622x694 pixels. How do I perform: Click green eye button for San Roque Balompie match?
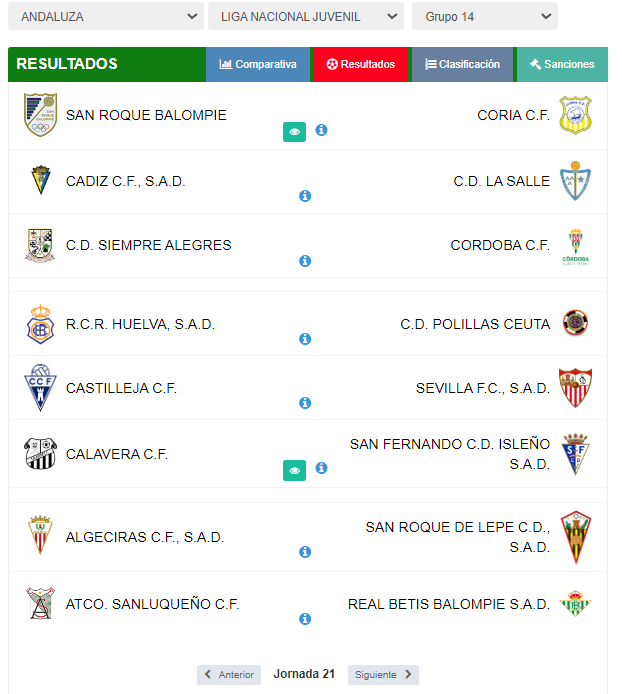click(294, 132)
